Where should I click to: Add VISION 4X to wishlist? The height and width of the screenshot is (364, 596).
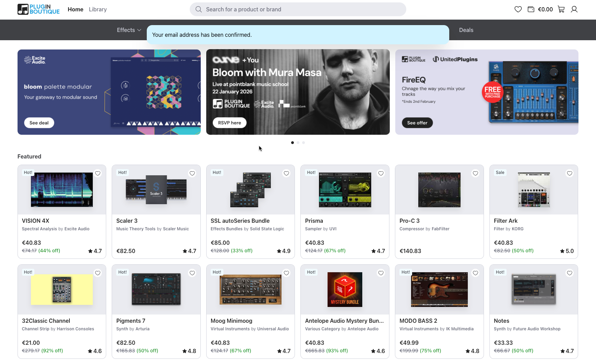coord(98,173)
